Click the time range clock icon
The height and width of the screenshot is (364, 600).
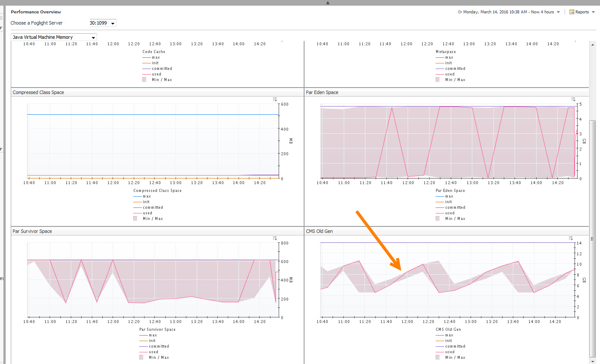pyautogui.click(x=460, y=12)
